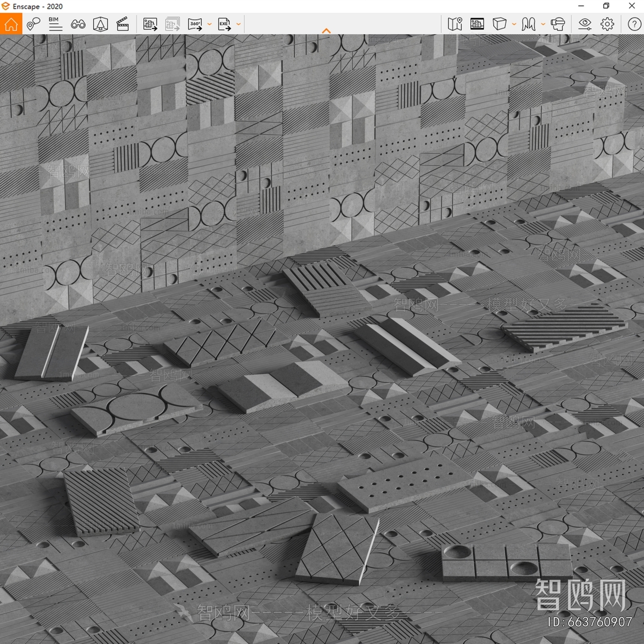The width and height of the screenshot is (644, 644).
Task: Collapse the toolbar with orange chevron
Action: tap(326, 31)
